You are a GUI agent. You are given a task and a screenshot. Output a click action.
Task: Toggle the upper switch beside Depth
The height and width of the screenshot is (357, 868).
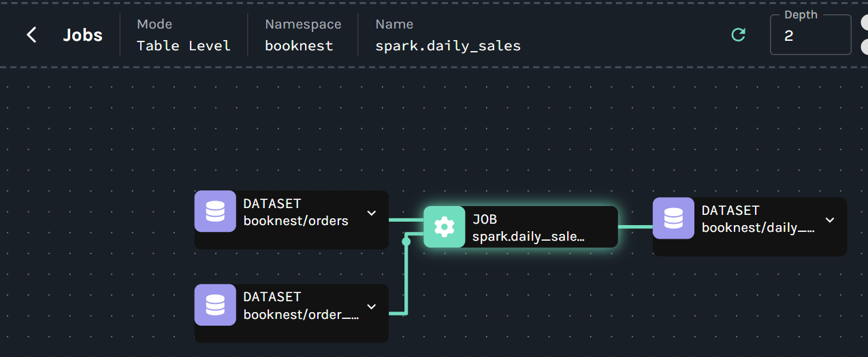click(x=865, y=22)
